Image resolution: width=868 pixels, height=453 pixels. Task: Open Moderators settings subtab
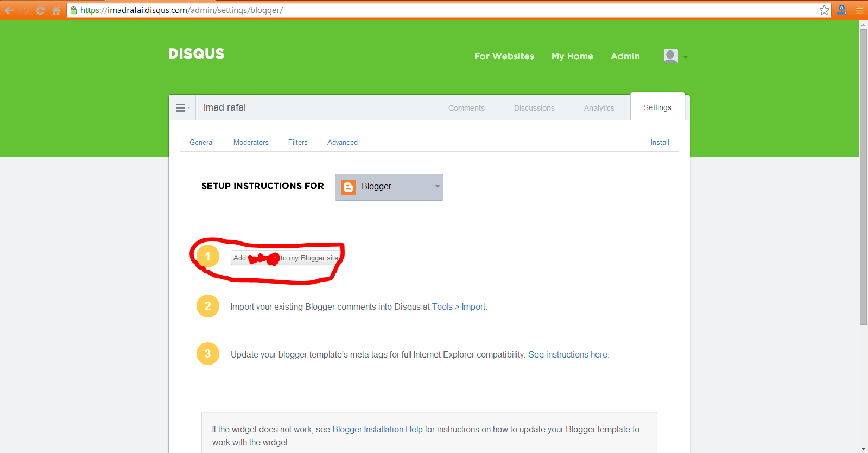coord(251,142)
